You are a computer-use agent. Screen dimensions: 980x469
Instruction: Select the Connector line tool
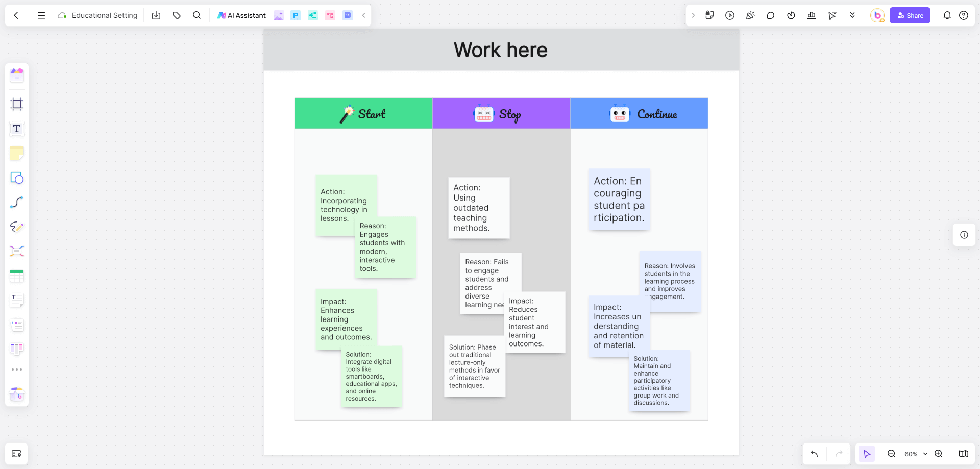tap(17, 202)
